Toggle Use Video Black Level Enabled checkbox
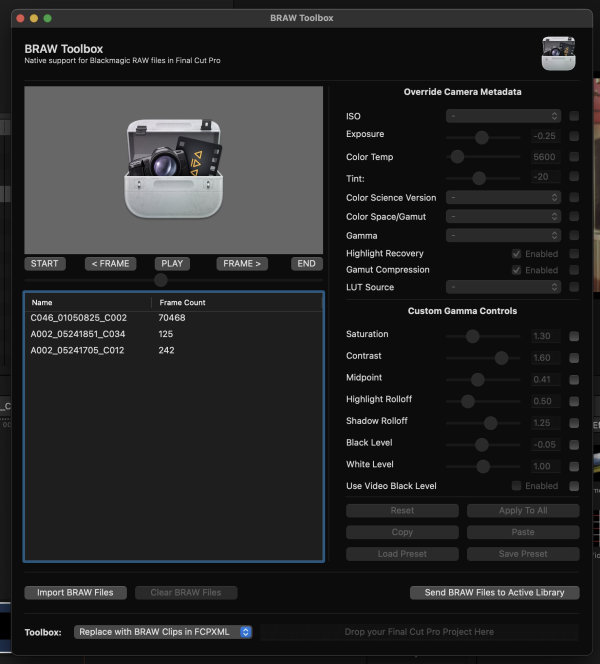This screenshot has width=600, height=664. pos(516,486)
